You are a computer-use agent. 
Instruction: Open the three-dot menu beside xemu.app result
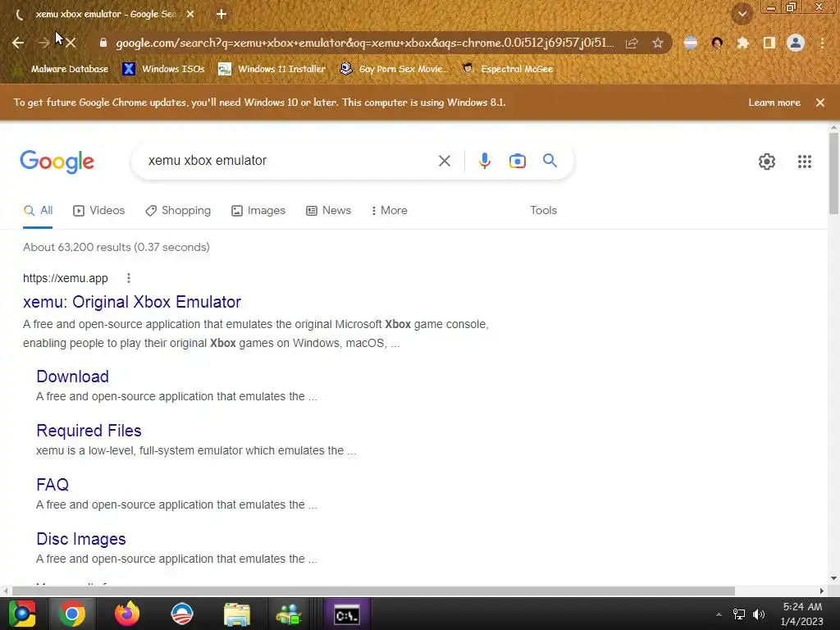pos(129,278)
